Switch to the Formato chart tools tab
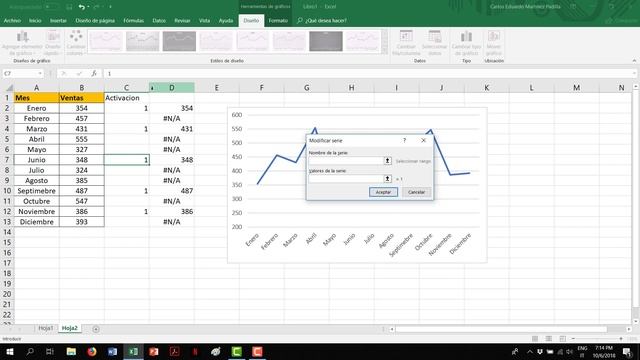This screenshot has height=360, width=640. (x=278, y=20)
